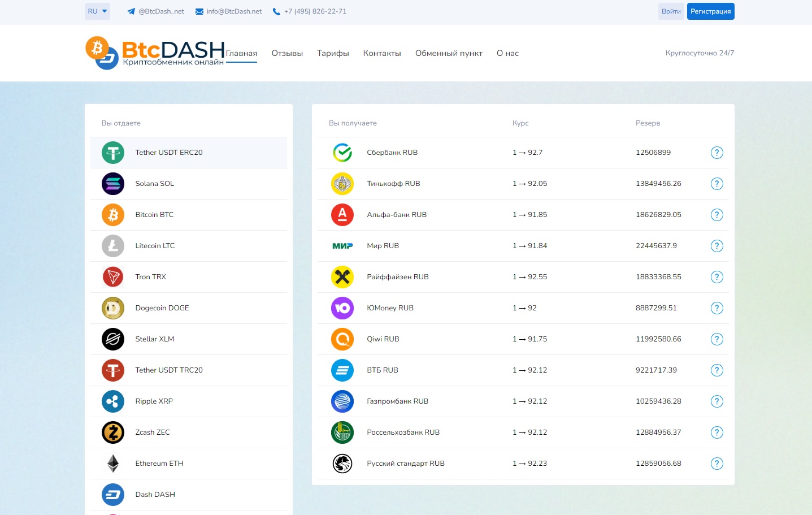Click the Круглосуточно 24/7 text
Image resolution: width=812 pixels, height=515 pixels.
tap(700, 53)
